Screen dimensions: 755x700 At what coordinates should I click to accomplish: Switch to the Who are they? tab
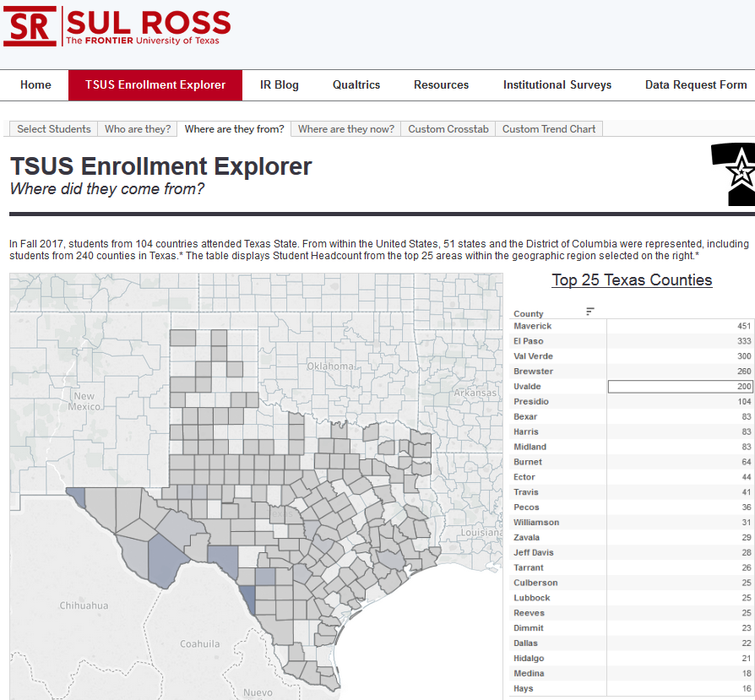(138, 129)
